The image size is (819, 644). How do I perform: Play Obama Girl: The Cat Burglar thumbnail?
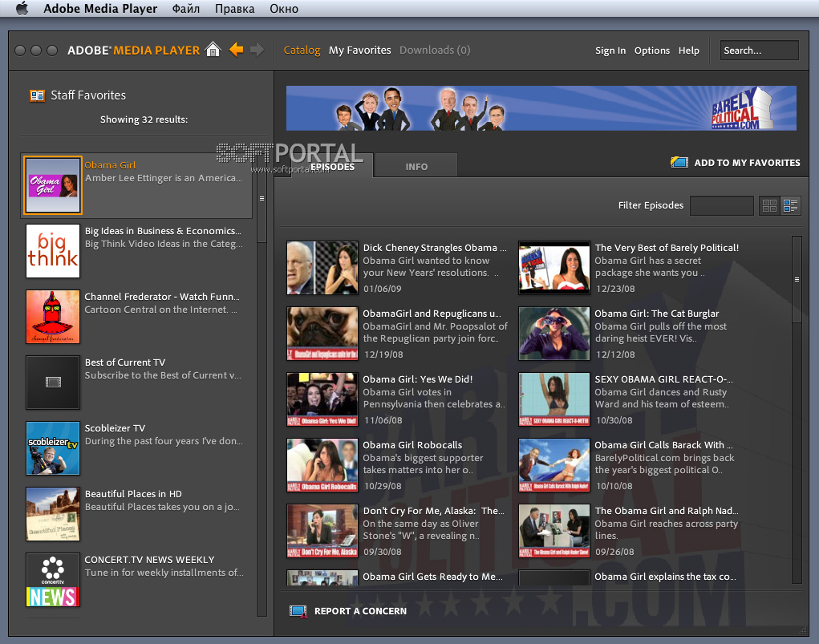point(554,334)
